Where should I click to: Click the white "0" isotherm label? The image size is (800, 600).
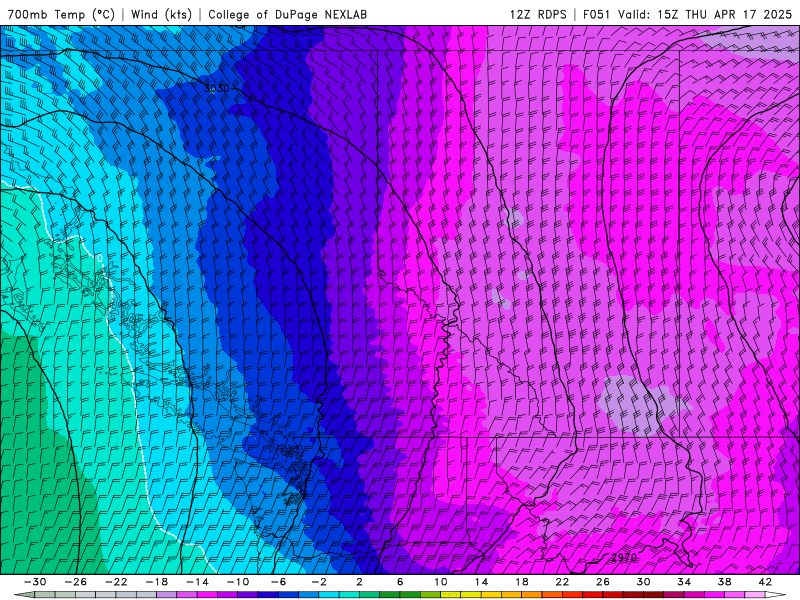click(x=100, y=259)
